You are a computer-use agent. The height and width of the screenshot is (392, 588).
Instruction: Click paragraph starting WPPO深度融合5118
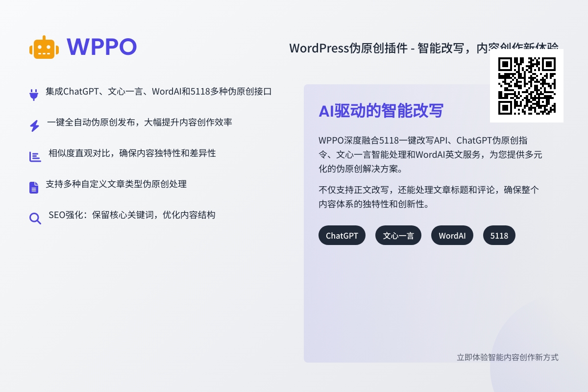point(430,154)
